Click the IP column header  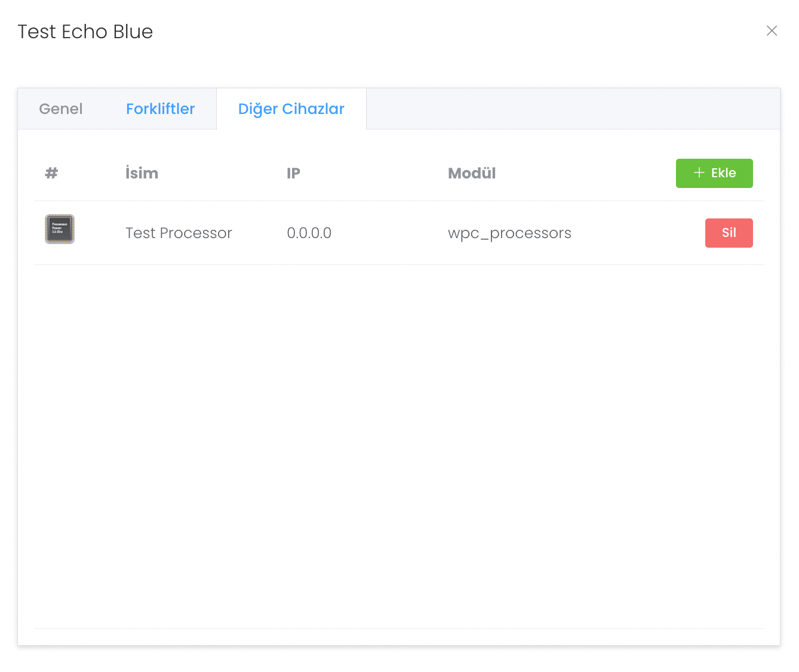pyautogui.click(x=293, y=173)
